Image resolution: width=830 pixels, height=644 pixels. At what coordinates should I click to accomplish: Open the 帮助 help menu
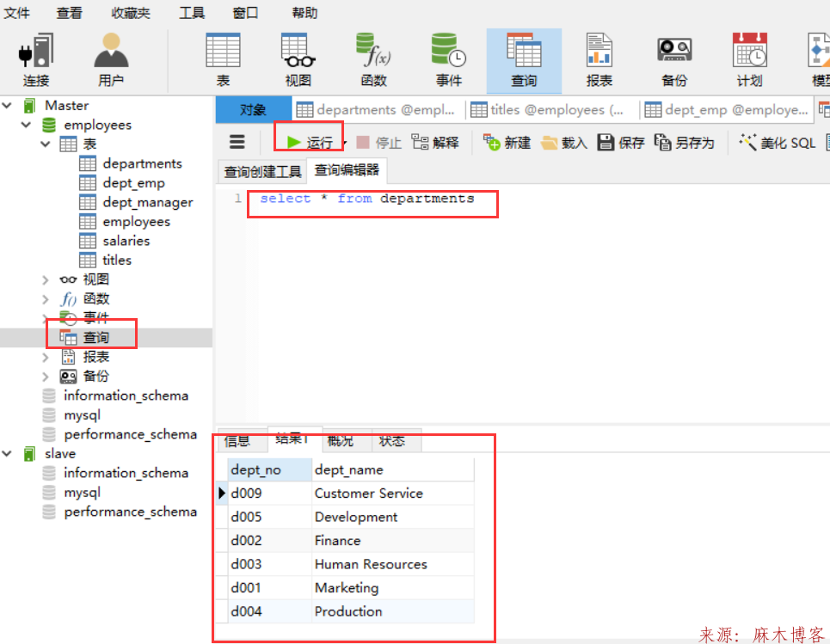click(304, 13)
